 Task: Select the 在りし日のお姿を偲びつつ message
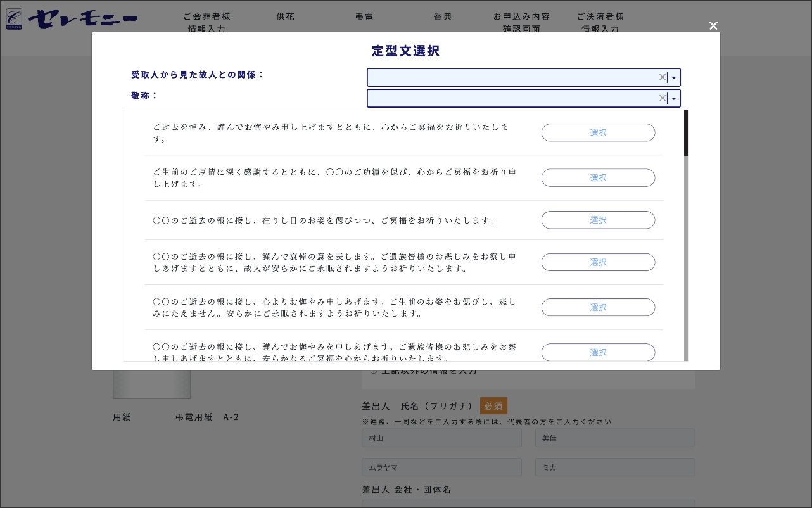click(598, 220)
